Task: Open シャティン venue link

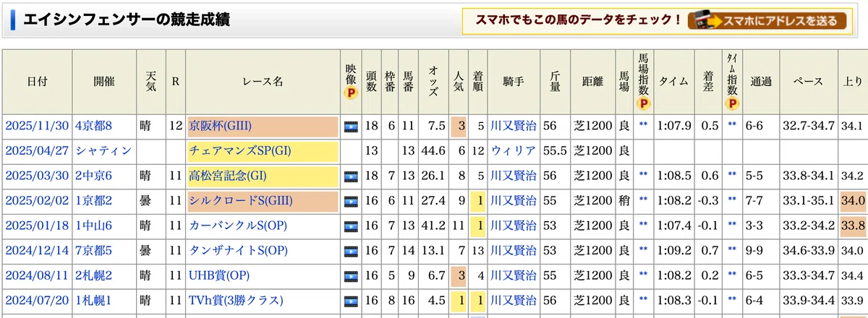Action: click(x=104, y=151)
